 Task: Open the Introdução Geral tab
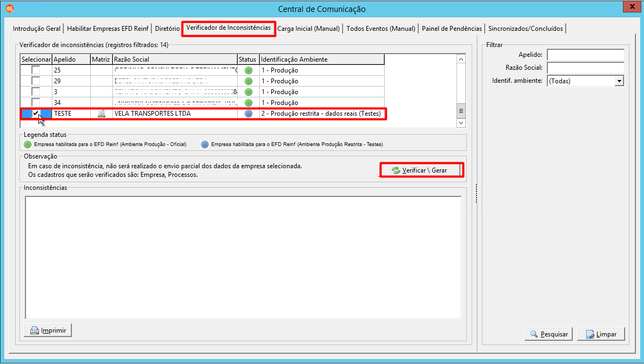point(37,28)
